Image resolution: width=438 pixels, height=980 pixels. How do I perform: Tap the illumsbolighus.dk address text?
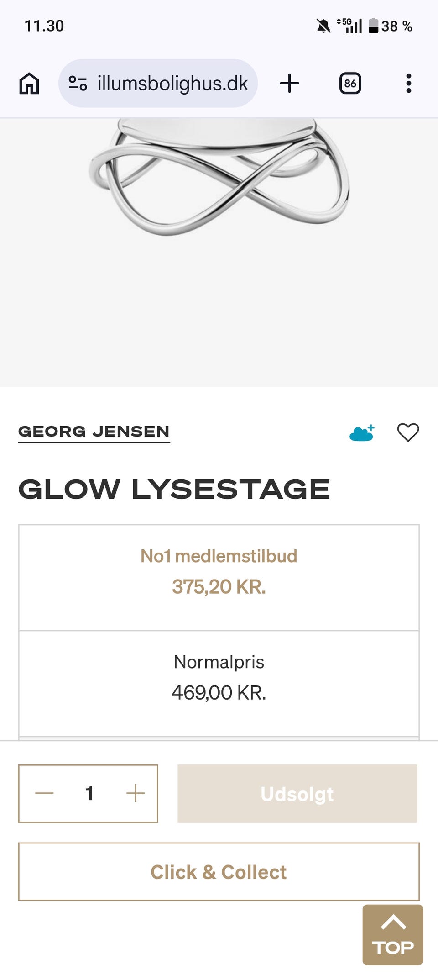[x=172, y=84]
